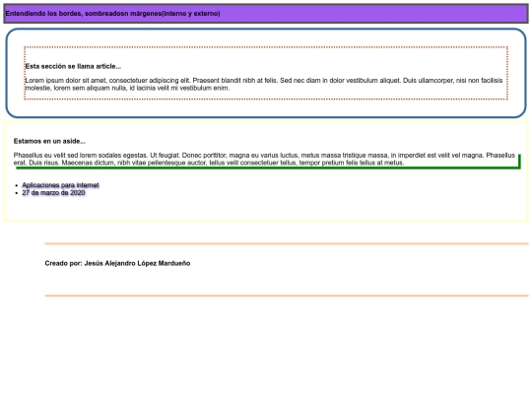The width and height of the screenshot is (532, 399).
Task: Click the purple header title text
Action: coord(112,14)
